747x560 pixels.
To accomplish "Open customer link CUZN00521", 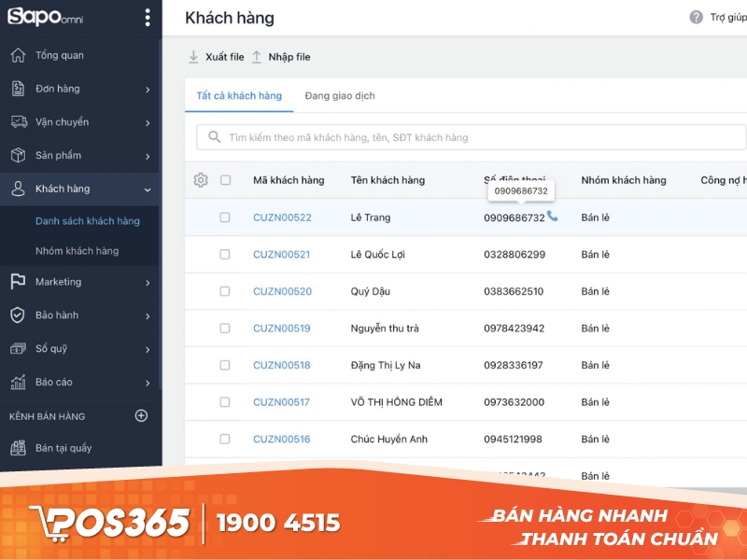I will (282, 254).
